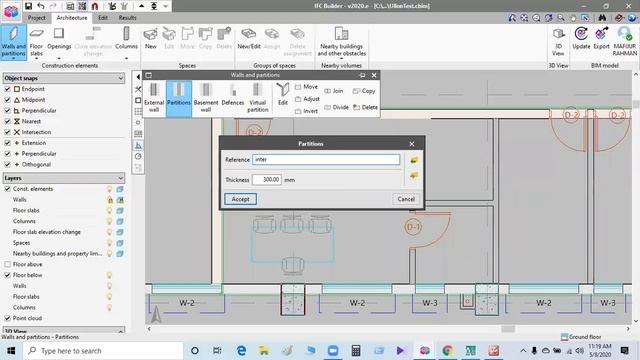Viewport: 640px width, 360px height.
Task: Click Accept in Partitions dialog
Action: point(240,199)
